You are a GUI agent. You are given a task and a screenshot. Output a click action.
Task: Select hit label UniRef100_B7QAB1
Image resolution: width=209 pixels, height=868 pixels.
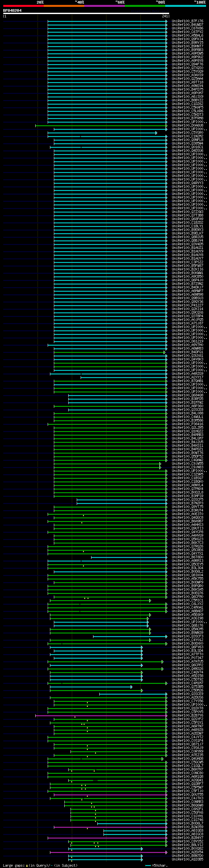pyautogui.click(x=187, y=381)
